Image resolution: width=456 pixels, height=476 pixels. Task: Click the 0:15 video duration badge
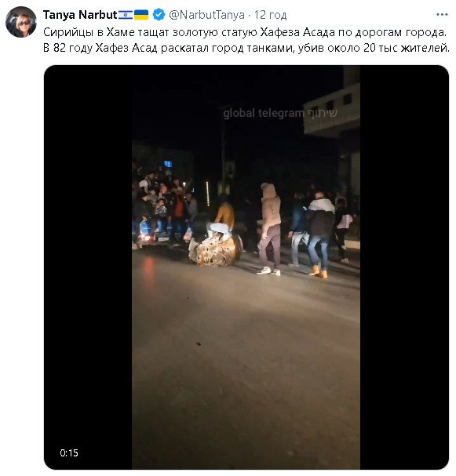69,453
